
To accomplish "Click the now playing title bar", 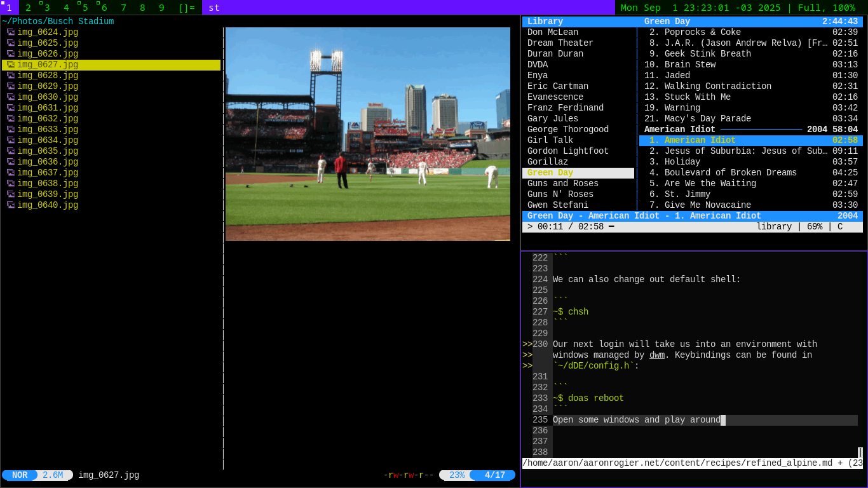I will (x=693, y=216).
